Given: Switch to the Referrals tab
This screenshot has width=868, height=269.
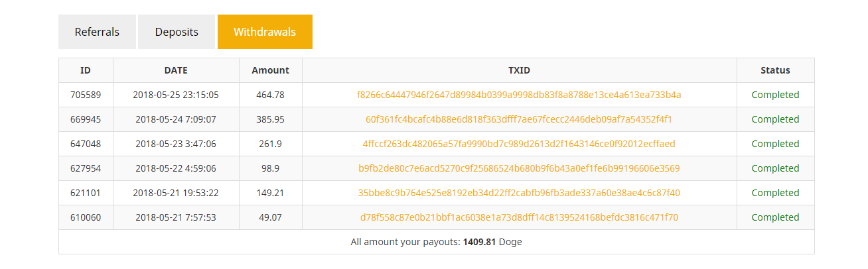Looking at the screenshot, I should coord(97,32).
